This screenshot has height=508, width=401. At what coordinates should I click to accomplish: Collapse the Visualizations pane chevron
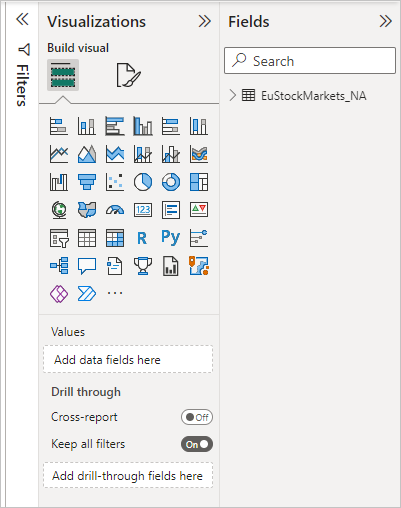(205, 21)
